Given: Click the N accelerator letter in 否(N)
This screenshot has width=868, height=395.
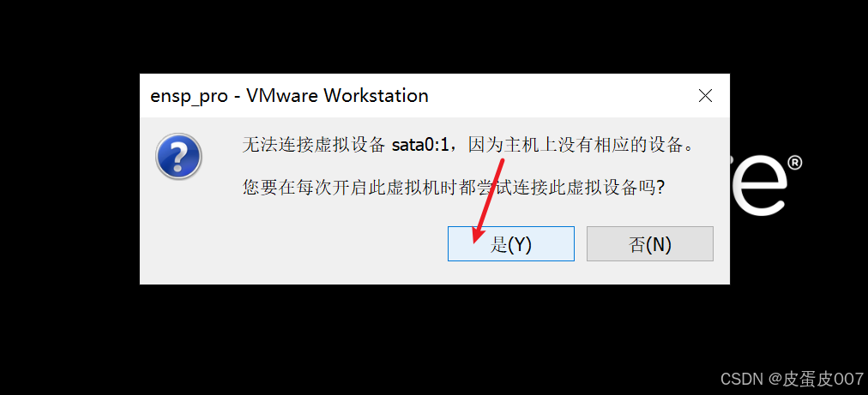Looking at the screenshot, I should point(656,244).
